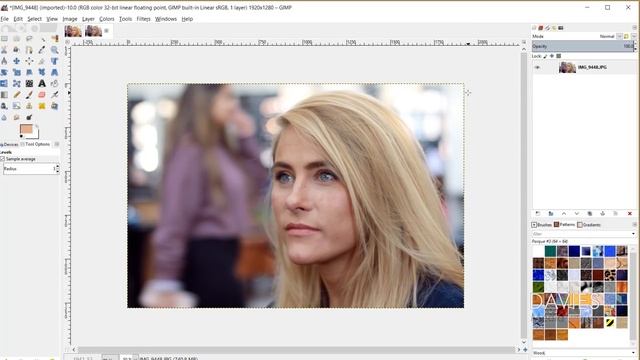Open the File menu

(4, 19)
